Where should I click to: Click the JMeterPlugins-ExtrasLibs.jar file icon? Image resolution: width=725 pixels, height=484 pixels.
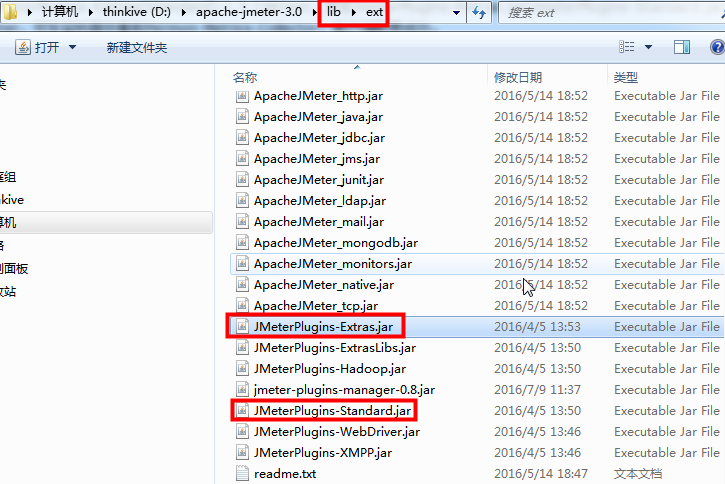click(242, 348)
